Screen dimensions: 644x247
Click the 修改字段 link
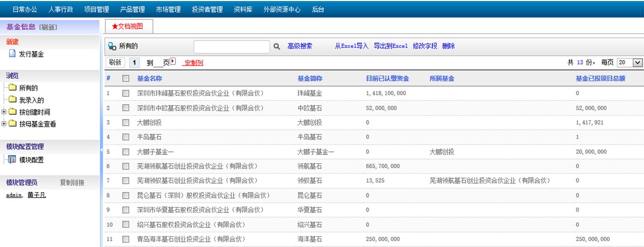[425, 46]
